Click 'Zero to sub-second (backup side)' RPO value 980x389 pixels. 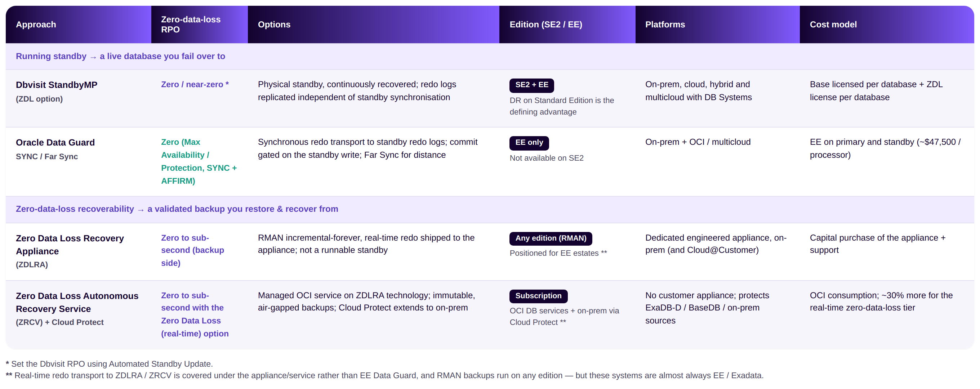pyautogui.click(x=192, y=251)
